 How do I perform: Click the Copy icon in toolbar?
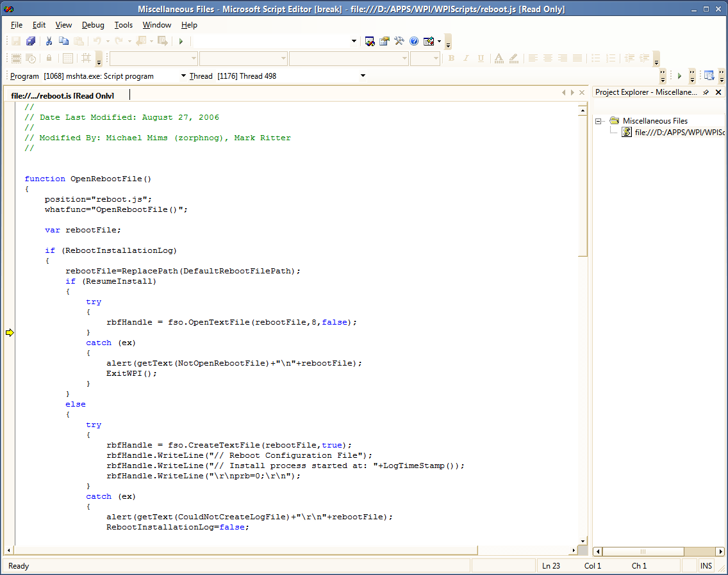click(63, 41)
